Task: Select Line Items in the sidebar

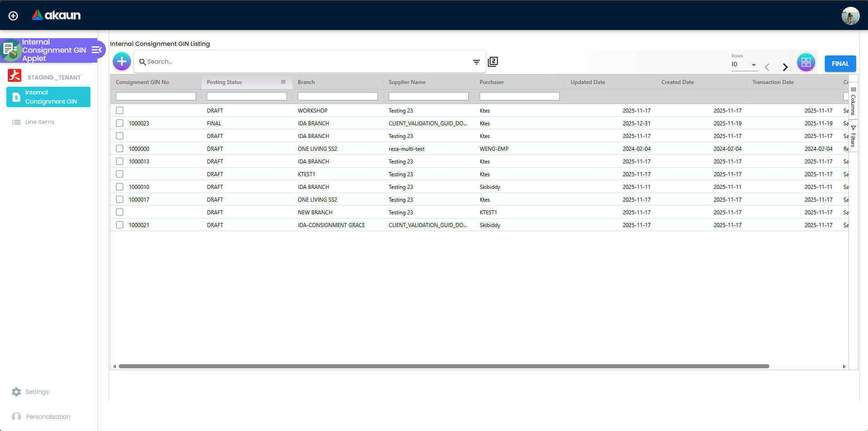Action: [40, 122]
